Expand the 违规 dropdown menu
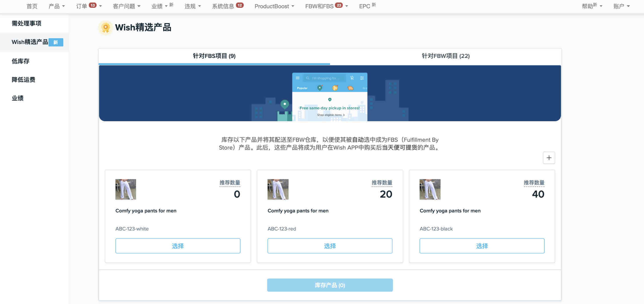This screenshot has width=644, height=304. coord(192,6)
